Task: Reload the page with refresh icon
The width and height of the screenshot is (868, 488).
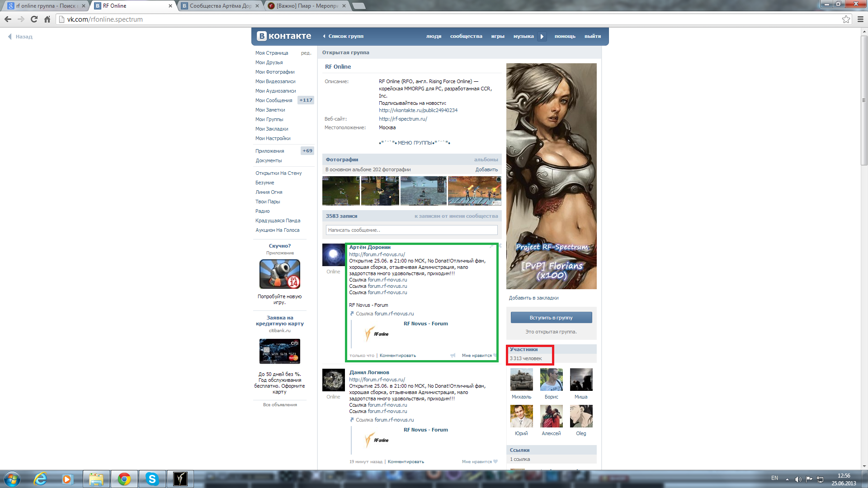Action: (34, 19)
